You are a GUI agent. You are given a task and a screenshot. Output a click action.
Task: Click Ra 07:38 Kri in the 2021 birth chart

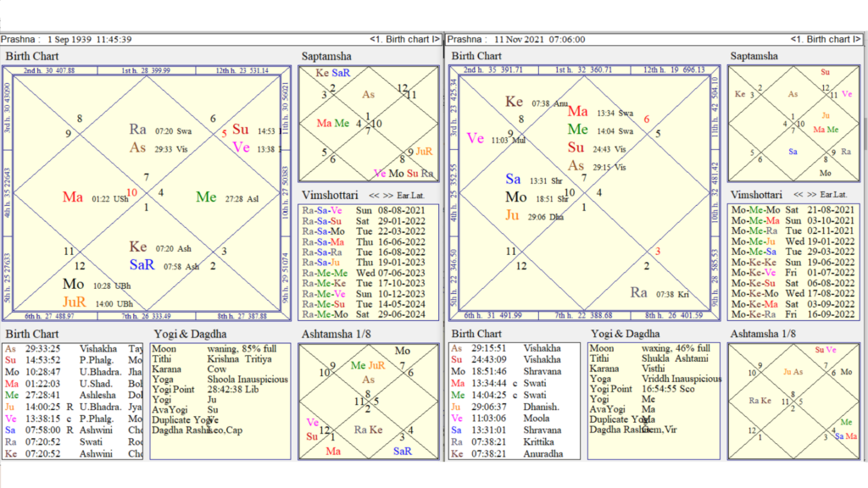click(x=659, y=293)
